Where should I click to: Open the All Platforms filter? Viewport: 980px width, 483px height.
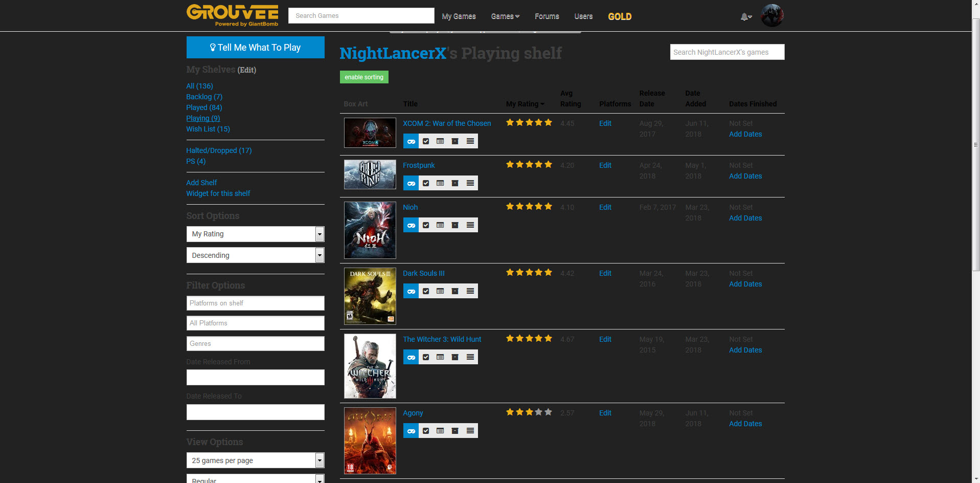point(256,323)
